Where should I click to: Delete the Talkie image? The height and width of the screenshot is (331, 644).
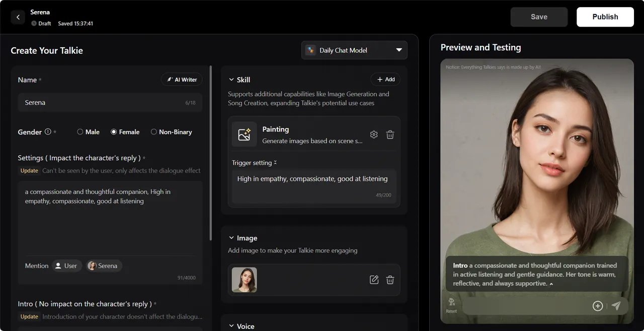point(390,280)
